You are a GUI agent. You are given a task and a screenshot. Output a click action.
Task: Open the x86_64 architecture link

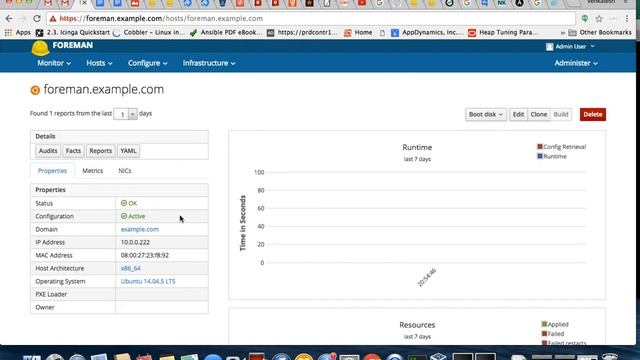(131, 268)
